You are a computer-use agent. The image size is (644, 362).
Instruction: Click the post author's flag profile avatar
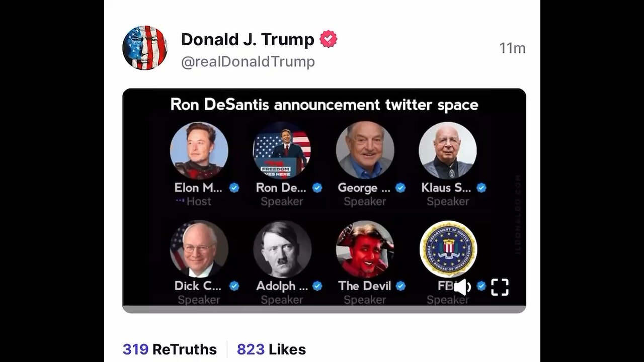point(144,48)
